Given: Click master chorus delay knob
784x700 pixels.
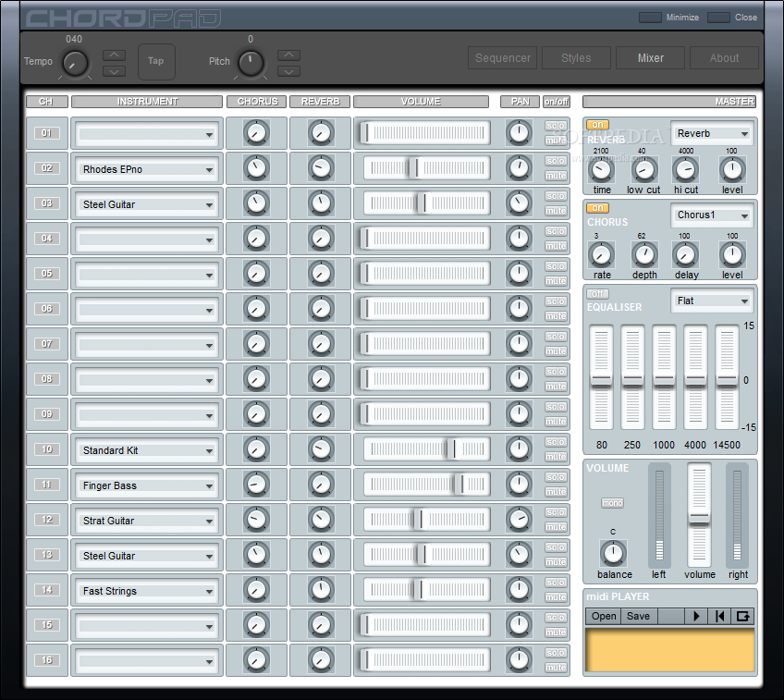Looking at the screenshot, I should tap(685, 255).
